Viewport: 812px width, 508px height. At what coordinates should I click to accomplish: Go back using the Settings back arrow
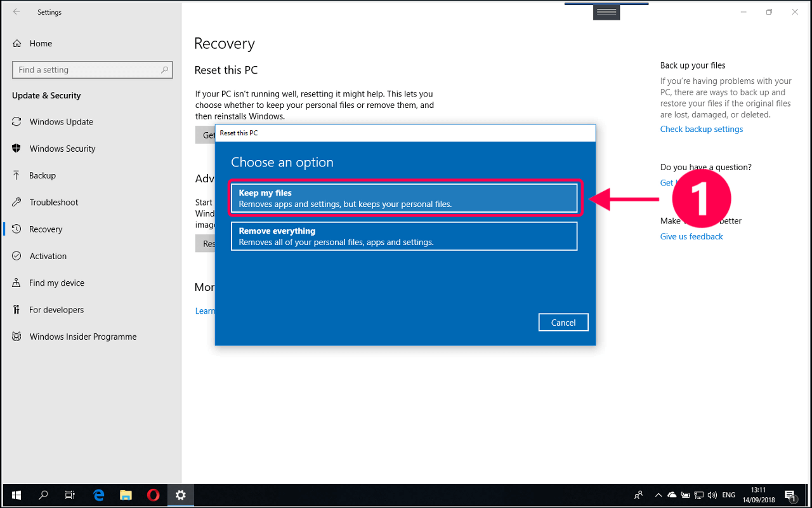(16, 11)
